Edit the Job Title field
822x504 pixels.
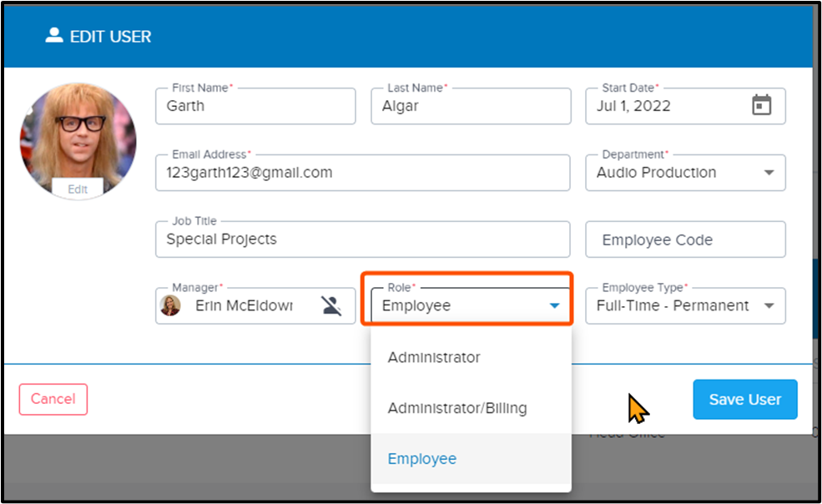pyautogui.click(x=362, y=239)
